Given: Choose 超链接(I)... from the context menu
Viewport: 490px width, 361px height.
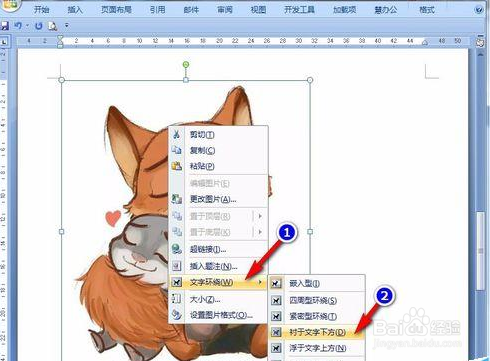Looking at the screenshot, I should (218, 249).
